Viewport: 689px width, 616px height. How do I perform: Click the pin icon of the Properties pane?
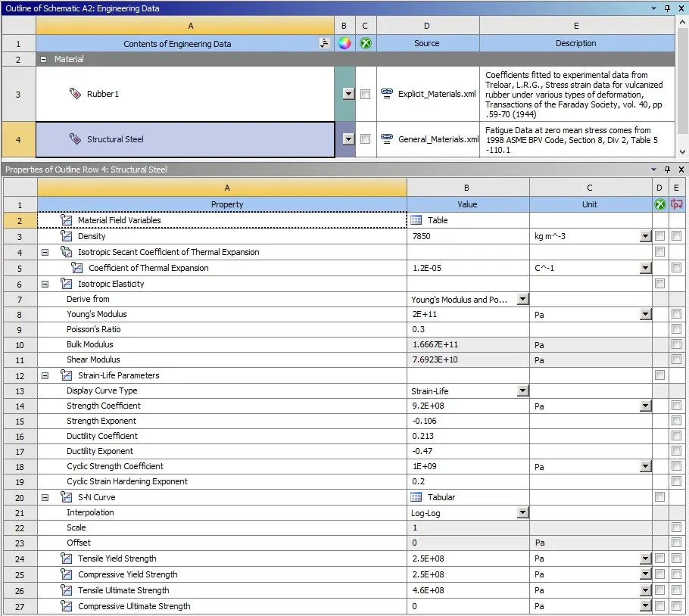tap(668, 170)
